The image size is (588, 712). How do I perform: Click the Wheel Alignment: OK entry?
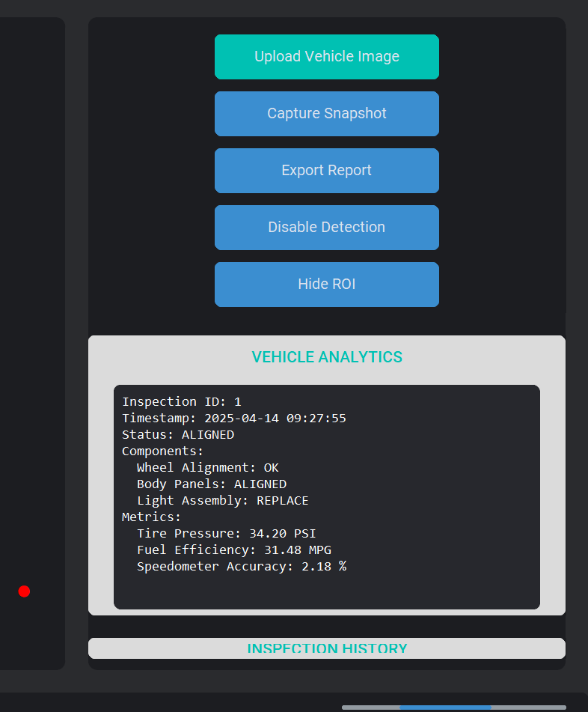click(207, 468)
